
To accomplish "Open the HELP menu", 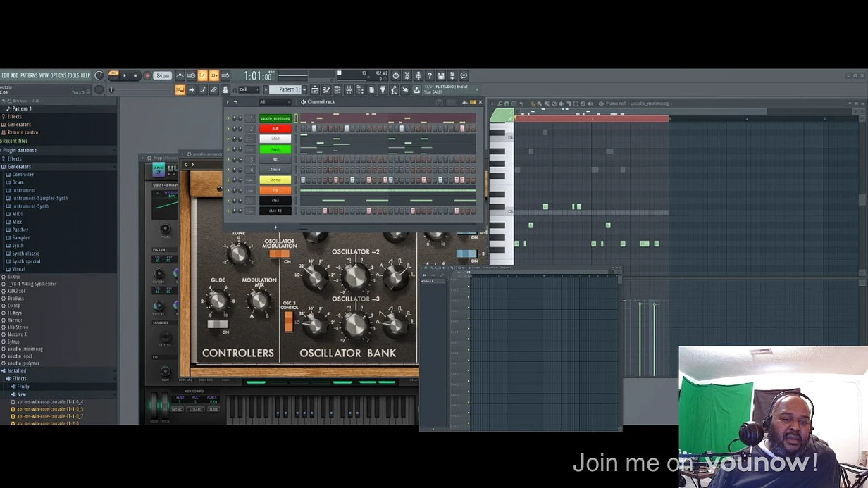I will [85, 75].
